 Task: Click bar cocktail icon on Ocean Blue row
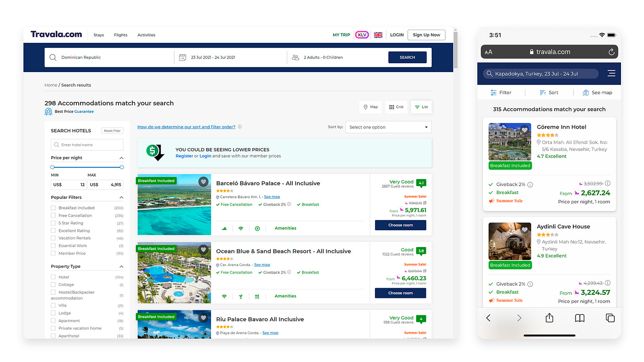click(241, 297)
